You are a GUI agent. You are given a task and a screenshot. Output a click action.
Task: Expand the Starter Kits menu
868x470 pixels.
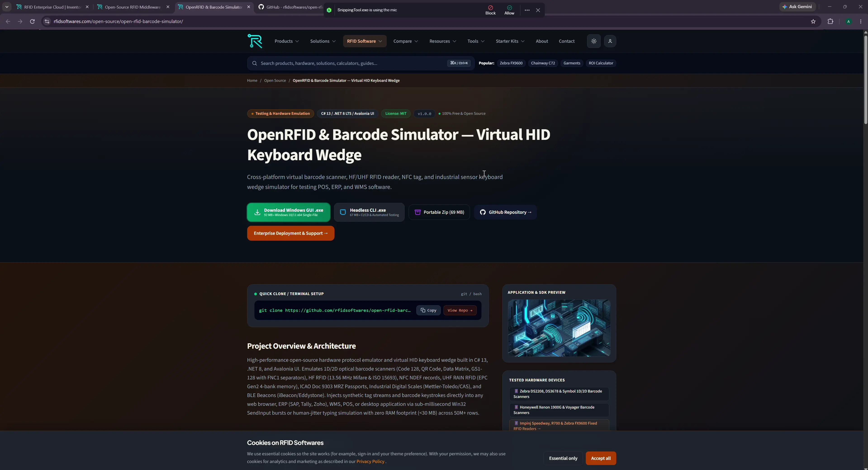(x=510, y=41)
